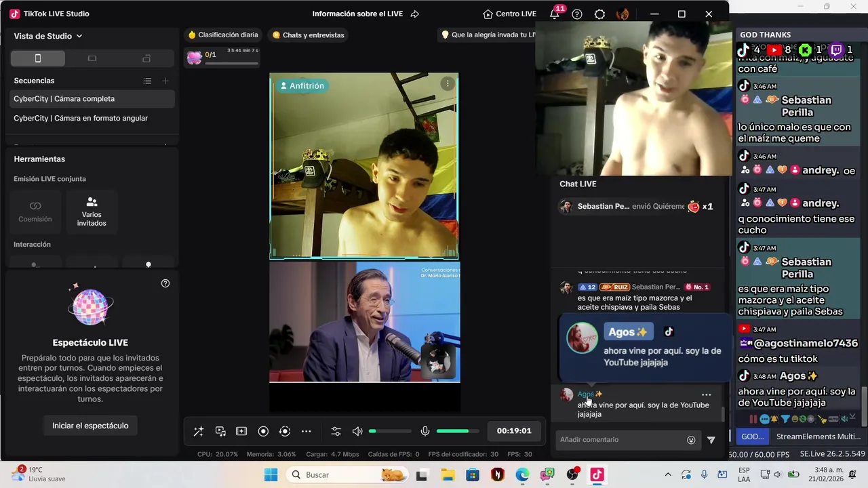Click the profile avatar in title bar
Viewport: 868px width, 488px height.
click(x=623, y=14)
